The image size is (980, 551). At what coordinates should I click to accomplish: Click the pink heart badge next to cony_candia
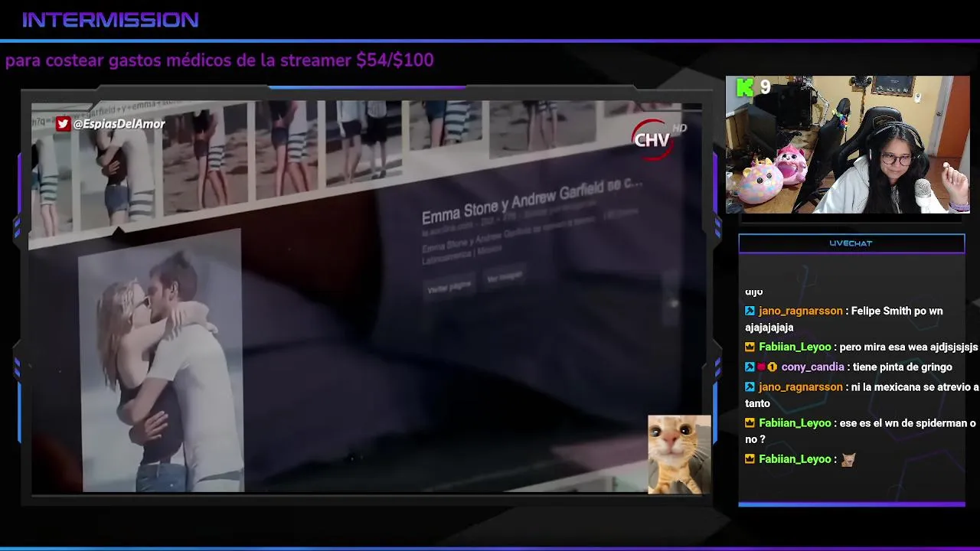click(x=761, y=367)
